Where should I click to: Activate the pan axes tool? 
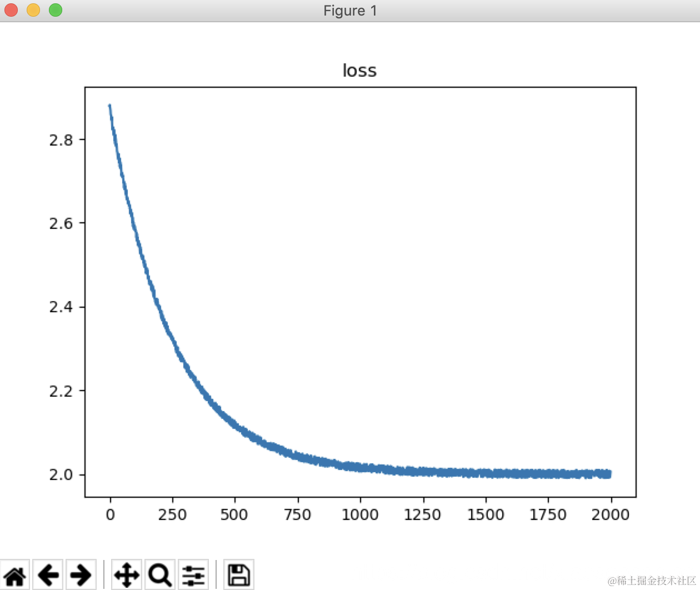tap(127, 575)
